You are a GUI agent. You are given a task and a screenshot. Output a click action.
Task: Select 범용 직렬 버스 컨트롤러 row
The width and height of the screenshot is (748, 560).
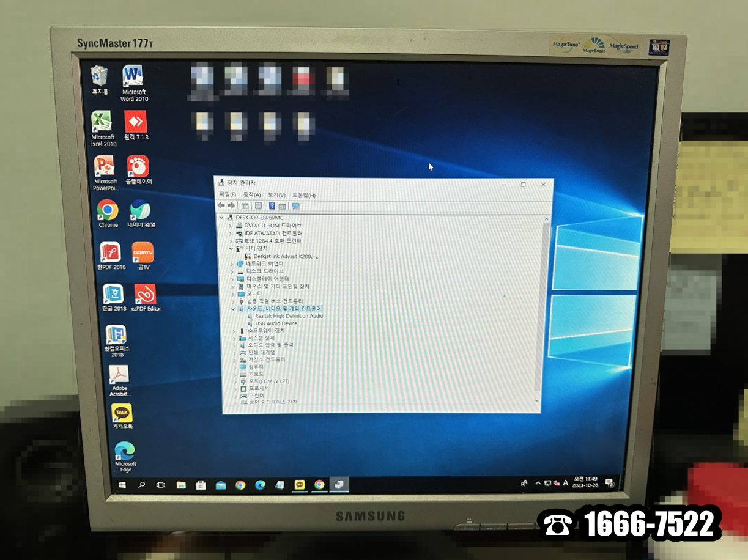coord(270,301)
